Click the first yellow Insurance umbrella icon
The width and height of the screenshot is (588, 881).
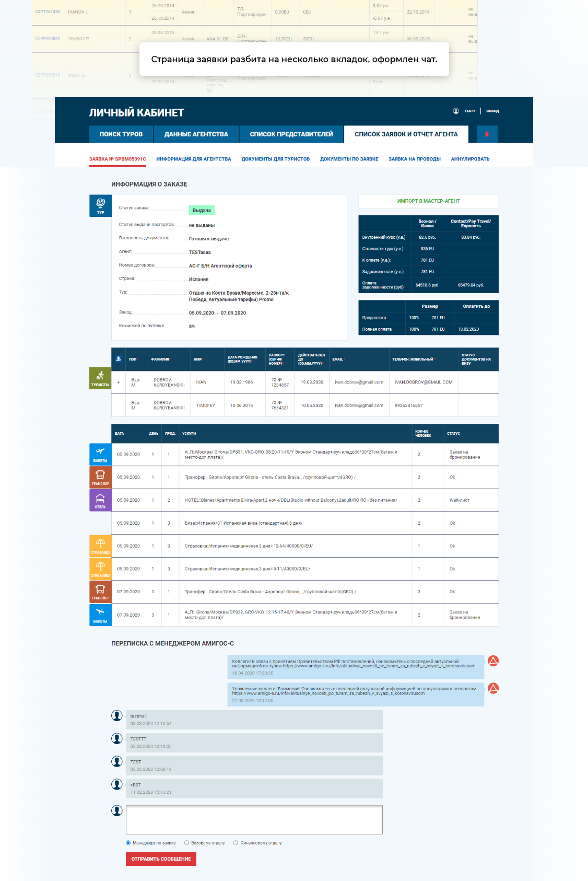click(x=100, y=546)
